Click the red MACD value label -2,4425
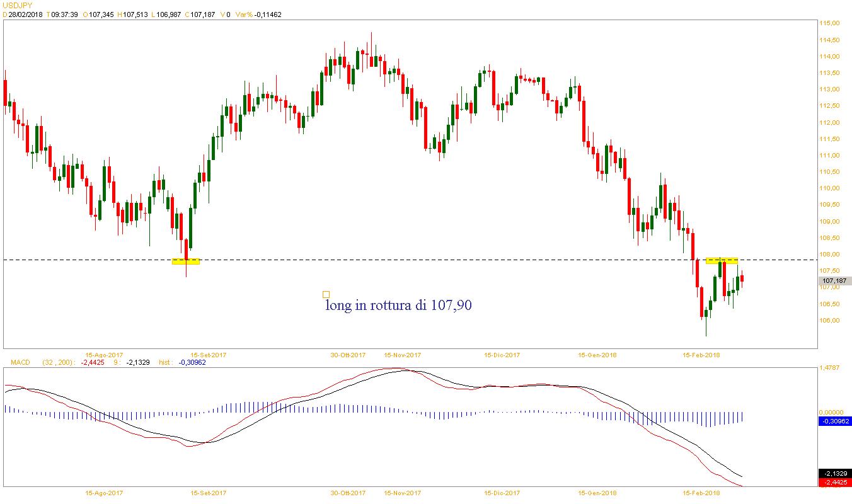The image size is (852, 504). (834, 483)
